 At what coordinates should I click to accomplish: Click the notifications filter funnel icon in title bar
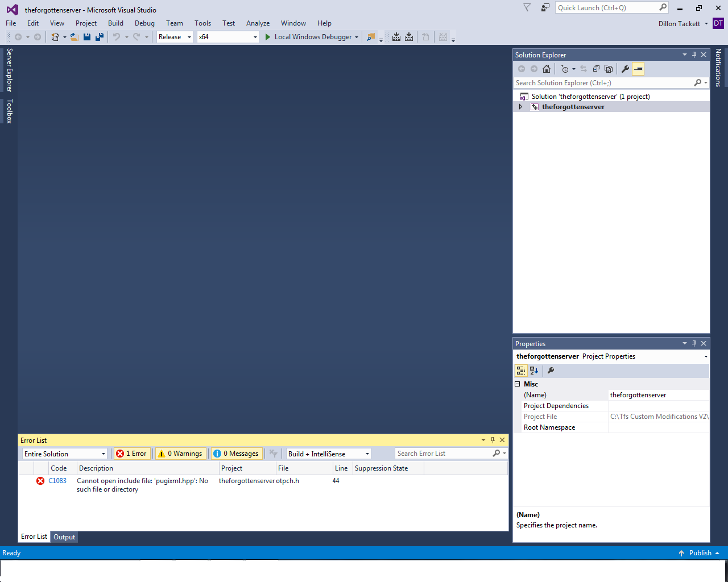tap(527, 7)
